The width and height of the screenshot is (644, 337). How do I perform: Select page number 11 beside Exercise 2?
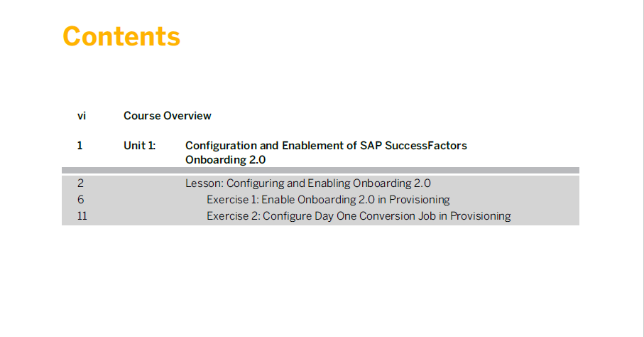click(82, 216)
